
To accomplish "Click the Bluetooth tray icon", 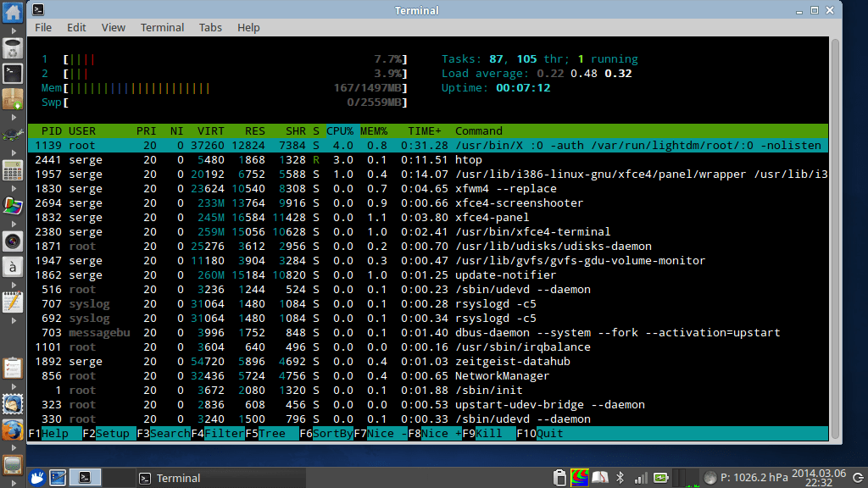I will pyautogui.click(x=620, y=478).
